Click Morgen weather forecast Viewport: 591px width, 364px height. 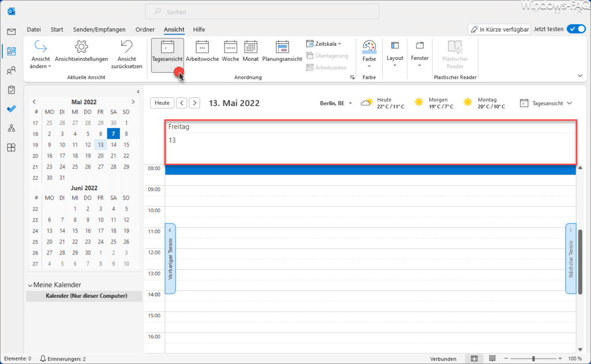click(433, 103)
